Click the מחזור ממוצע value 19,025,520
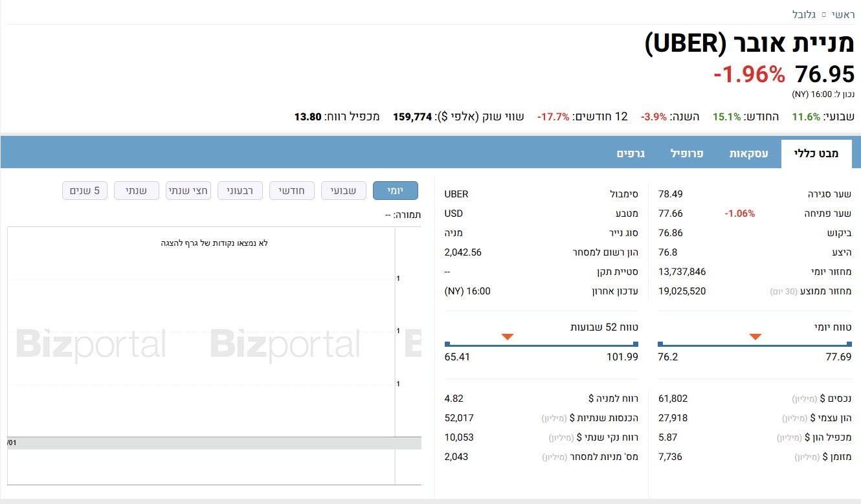This screenshot has height=504, width=861. point(682,291)
